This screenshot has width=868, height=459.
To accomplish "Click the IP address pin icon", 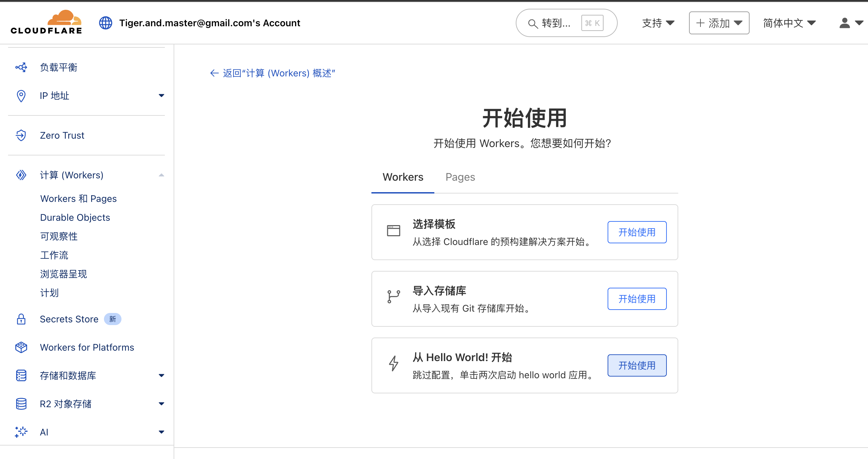I will pos(21,96).
